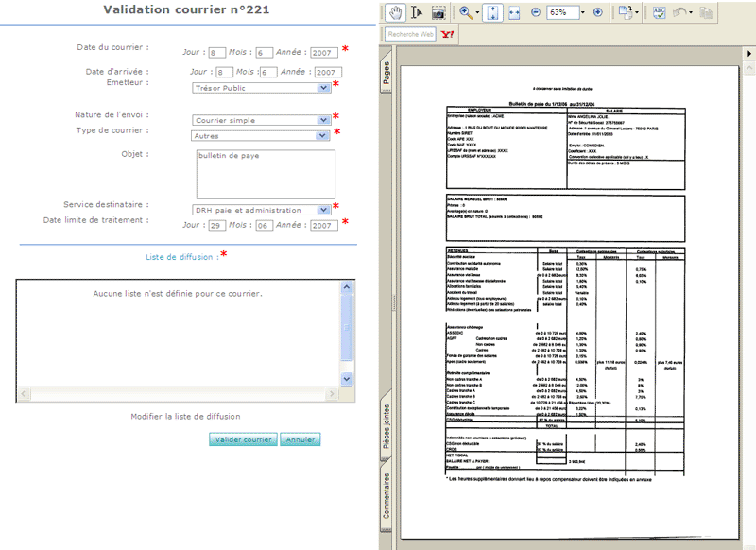
Task: Click the Jour field of Date limite de traitement
Action: click(x=217, y=225)
